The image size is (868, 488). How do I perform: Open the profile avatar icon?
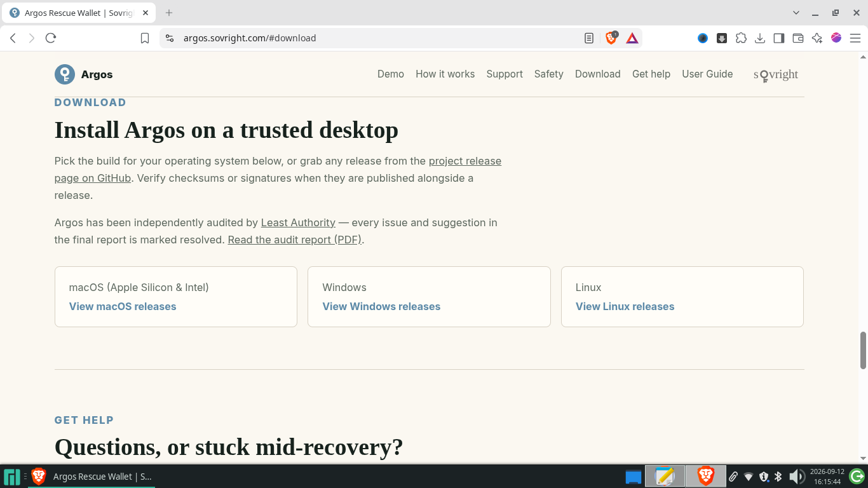836,38
